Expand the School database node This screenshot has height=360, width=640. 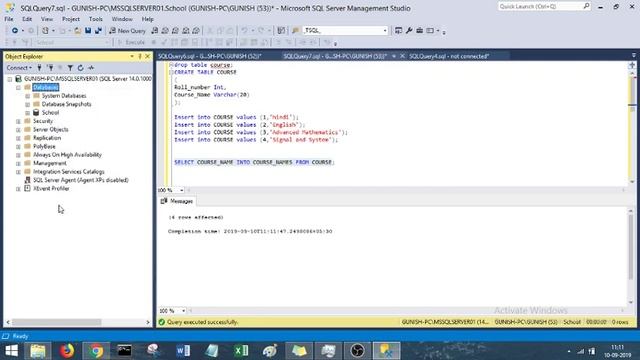point(27,113)
